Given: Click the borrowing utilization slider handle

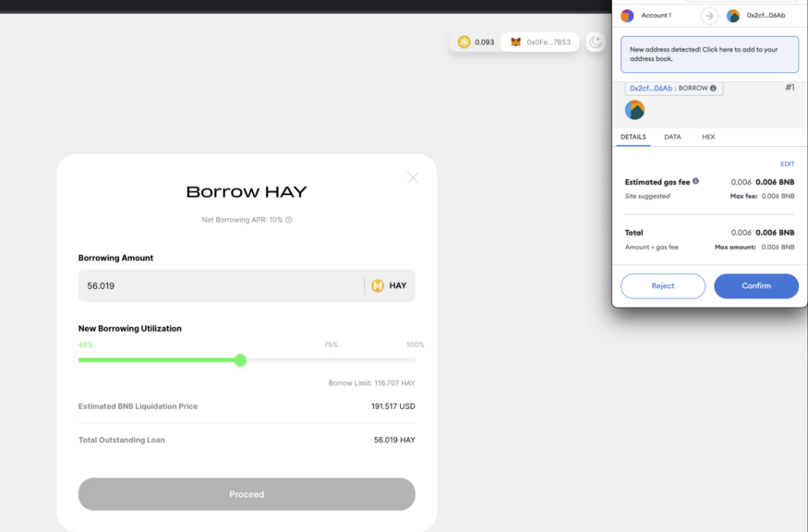Looking at the screenshot, I should pyautogui.click(x=240, y=360).
